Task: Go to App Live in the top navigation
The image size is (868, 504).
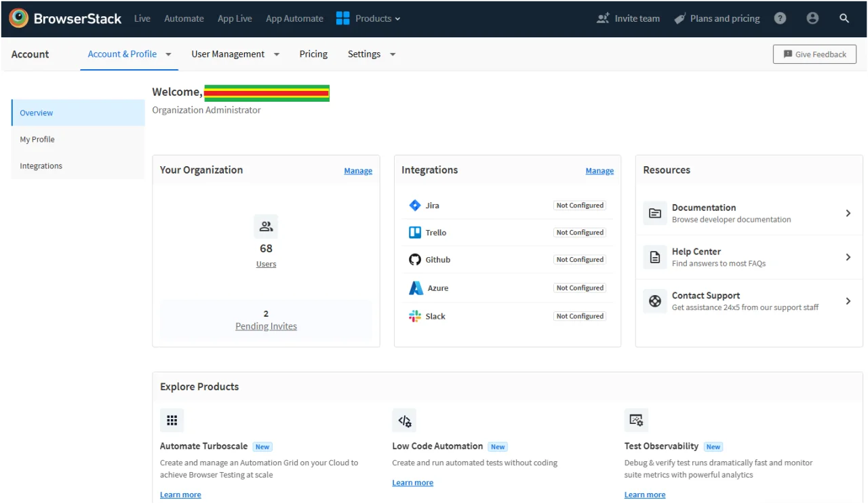Action: (235, 18)
